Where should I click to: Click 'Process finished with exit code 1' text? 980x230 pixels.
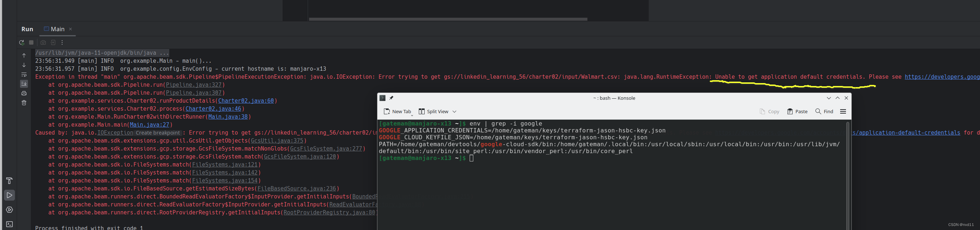coord(89,228)
